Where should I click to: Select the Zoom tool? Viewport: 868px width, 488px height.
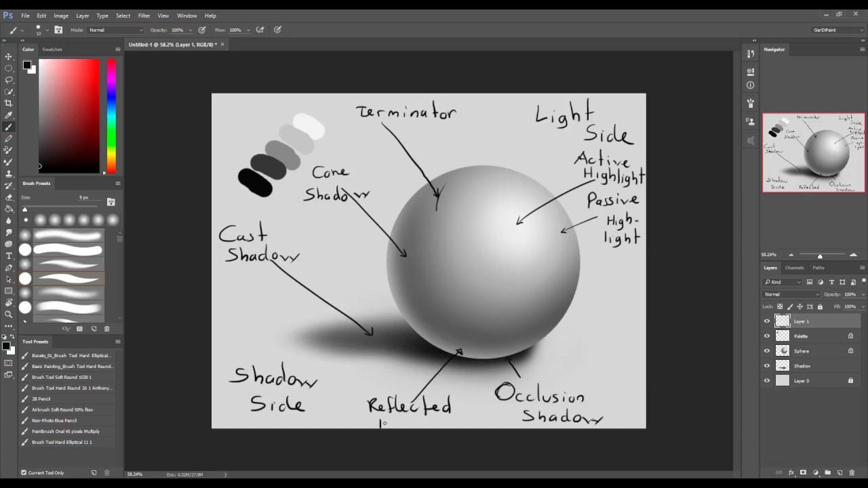9,314
